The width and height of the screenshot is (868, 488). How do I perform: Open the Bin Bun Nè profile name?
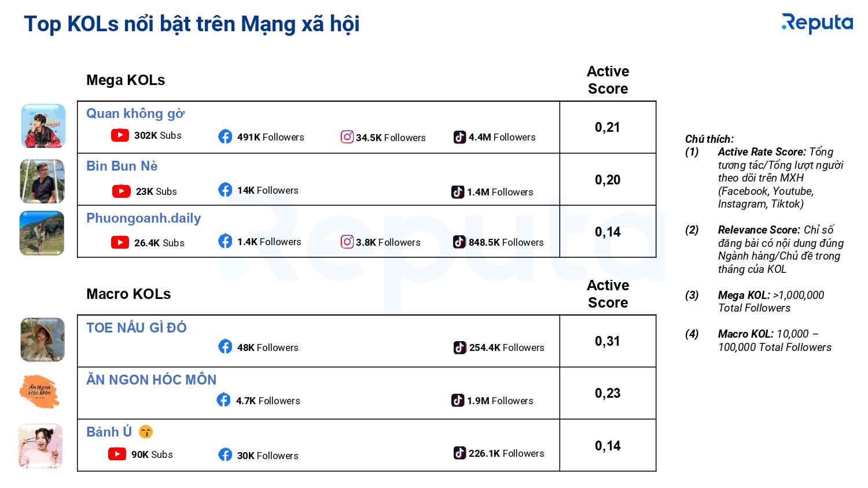(x=122, y=166)
